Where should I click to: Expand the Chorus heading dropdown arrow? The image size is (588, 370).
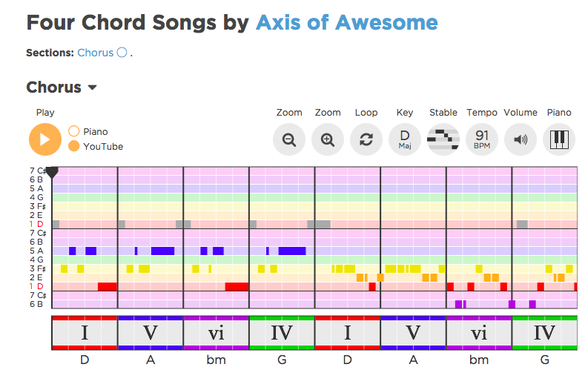[x=92, y=87]
